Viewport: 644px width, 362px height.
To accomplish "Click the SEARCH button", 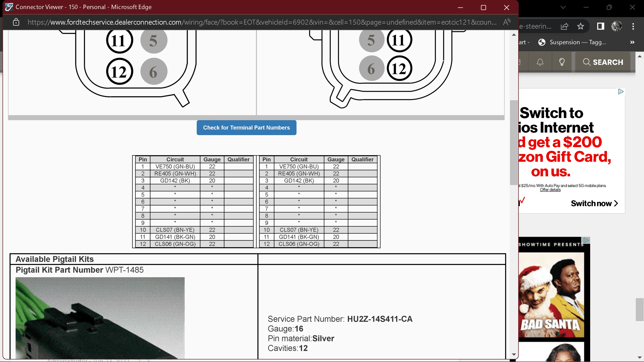I will click(x=603, y=62).
